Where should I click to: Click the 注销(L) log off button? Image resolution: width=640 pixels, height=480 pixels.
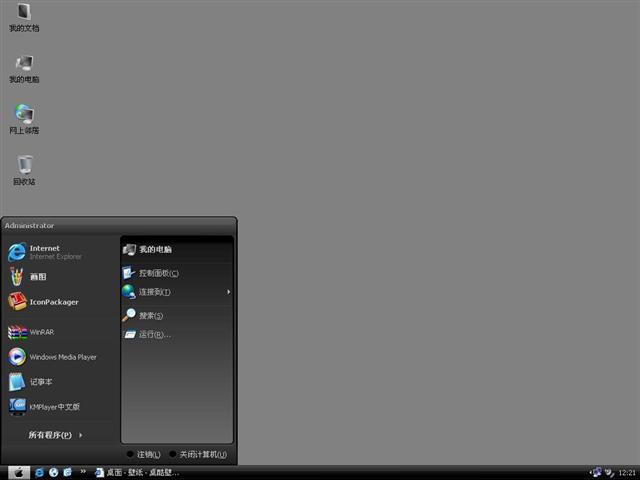pyautogui.click(x=144, y=454)
